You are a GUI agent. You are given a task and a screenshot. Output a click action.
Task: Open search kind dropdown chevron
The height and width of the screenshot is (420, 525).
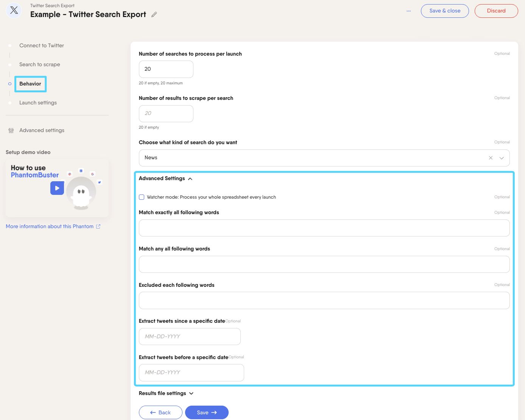pos(502,158)
